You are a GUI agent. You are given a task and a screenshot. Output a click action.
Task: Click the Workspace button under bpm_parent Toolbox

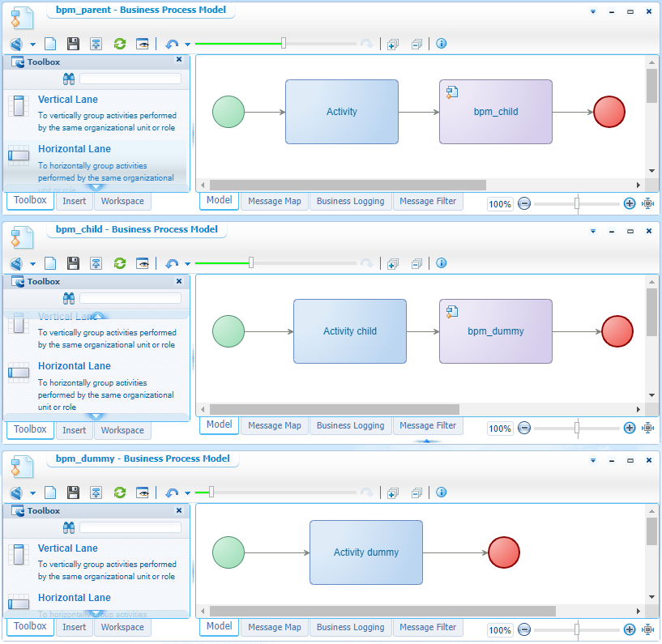pyautogui.click(x=122, y=200)
